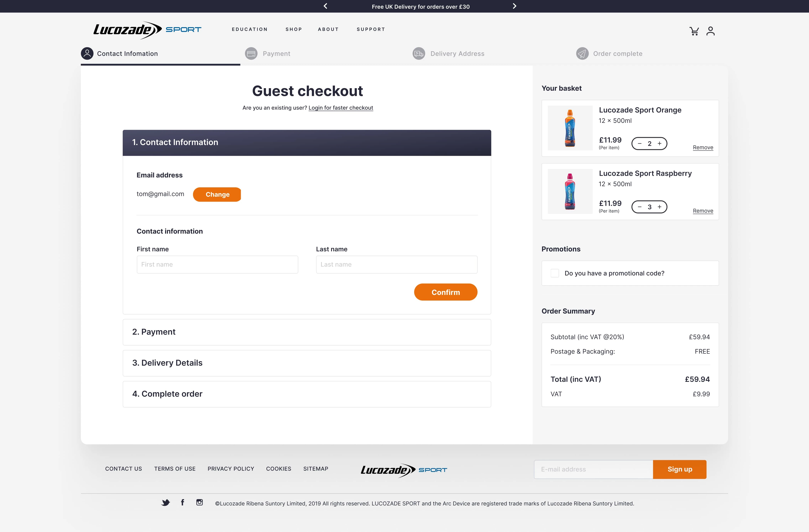The image size is (809, 532).
Task: Open Cookies footer link
Action: (279, 469)
